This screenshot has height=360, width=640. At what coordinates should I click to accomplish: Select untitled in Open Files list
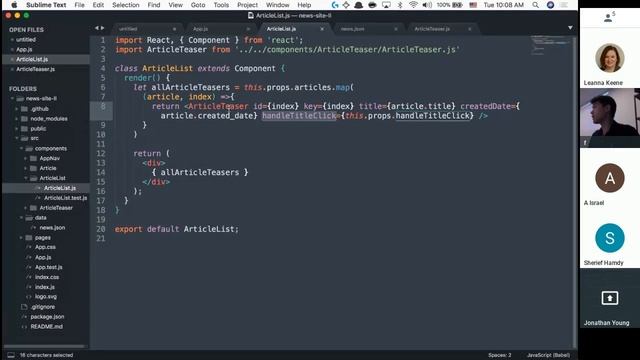point(26,40)
